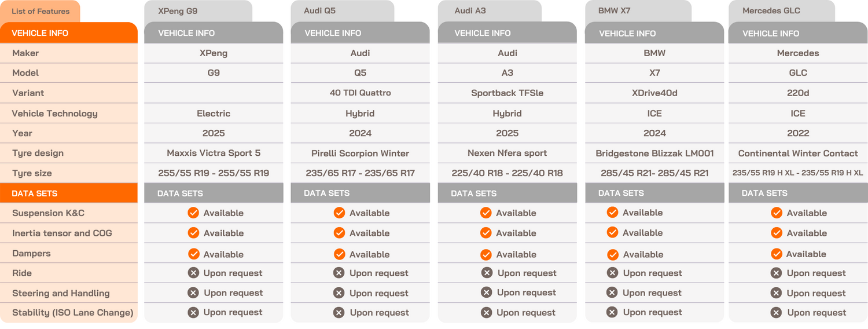Open the BMW X7 tab

pos(638,11)
